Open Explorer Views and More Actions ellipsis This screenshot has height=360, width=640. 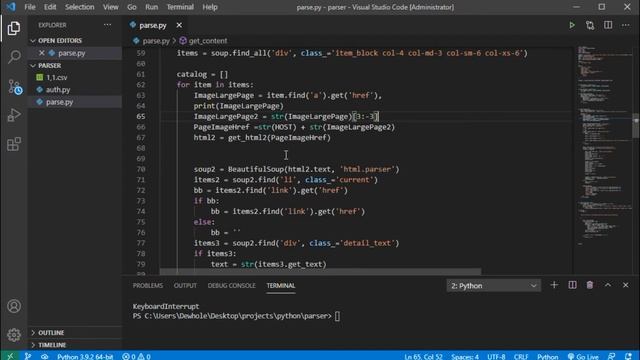(107, 25)
